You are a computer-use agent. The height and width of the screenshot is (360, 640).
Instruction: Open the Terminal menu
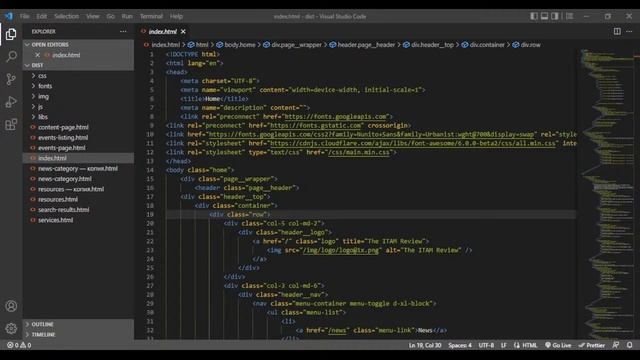tap(151, 16)
